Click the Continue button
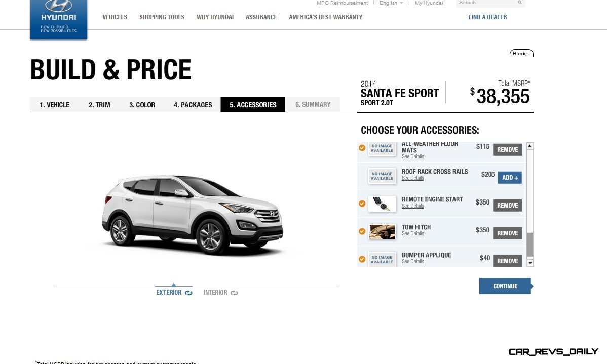The width and height of the screenshot is (607, 364). 505,286
